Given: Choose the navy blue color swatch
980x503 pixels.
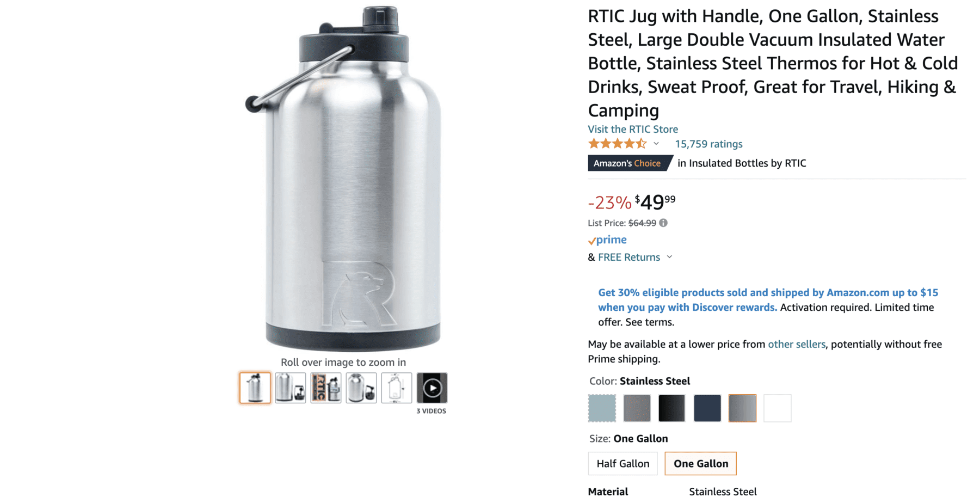Looking at the screenshot, I should (707, 408).
